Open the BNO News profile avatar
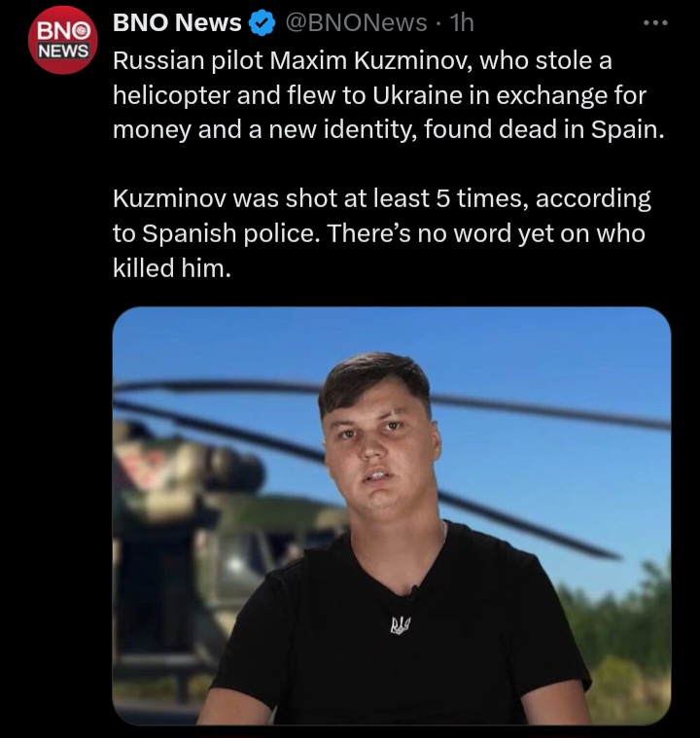The image size is (700, 738). (x=62, y=40)
